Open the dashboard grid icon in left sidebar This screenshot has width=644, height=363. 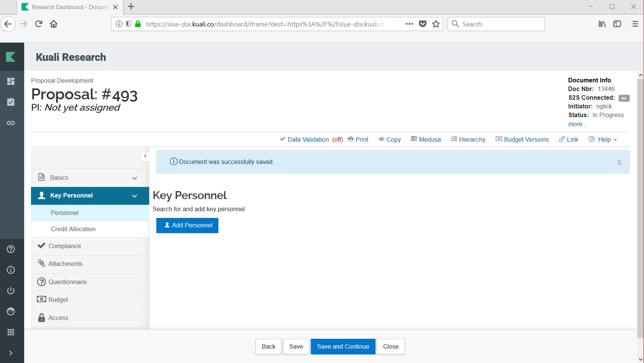click(x=11, y=81)
